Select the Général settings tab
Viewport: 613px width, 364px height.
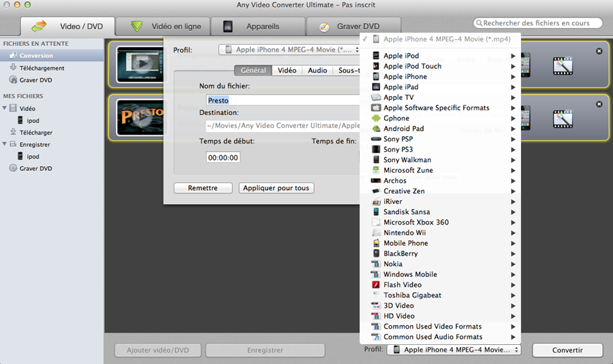tap(253, 70)
